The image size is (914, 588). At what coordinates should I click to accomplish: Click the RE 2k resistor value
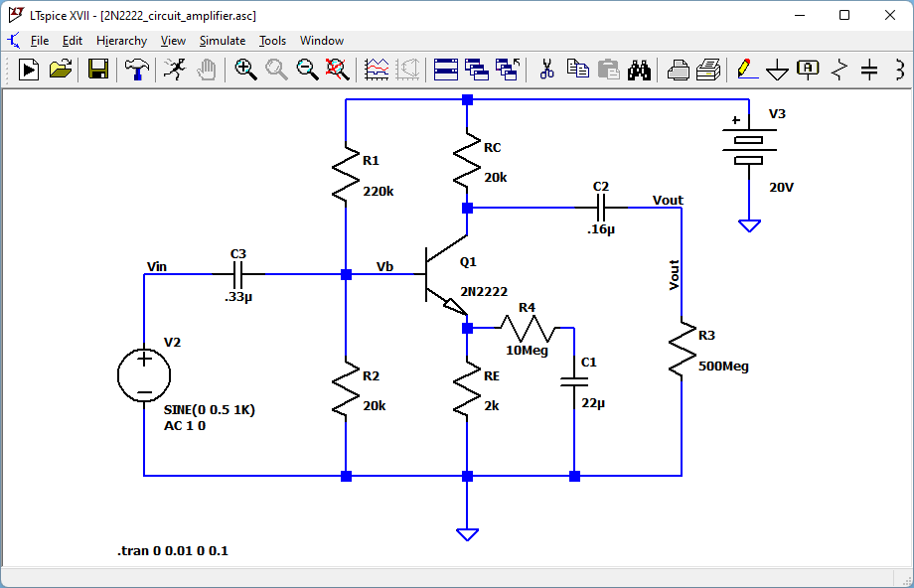[x=492, y=405]
